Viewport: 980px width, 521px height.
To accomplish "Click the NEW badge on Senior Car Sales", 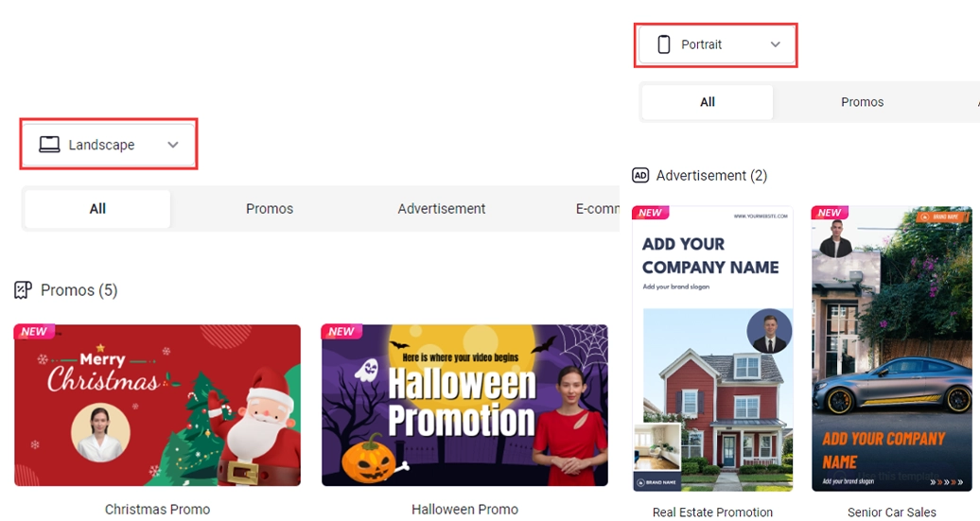I will click(829, 213).
